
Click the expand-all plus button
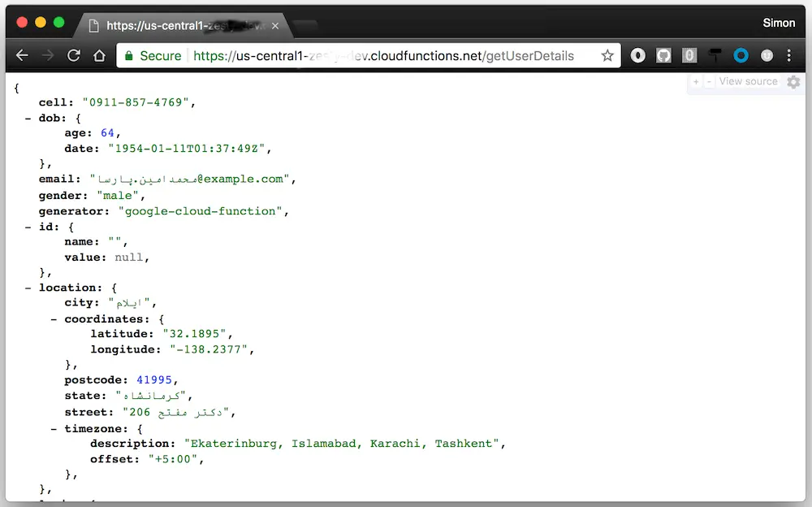point(695,81)
